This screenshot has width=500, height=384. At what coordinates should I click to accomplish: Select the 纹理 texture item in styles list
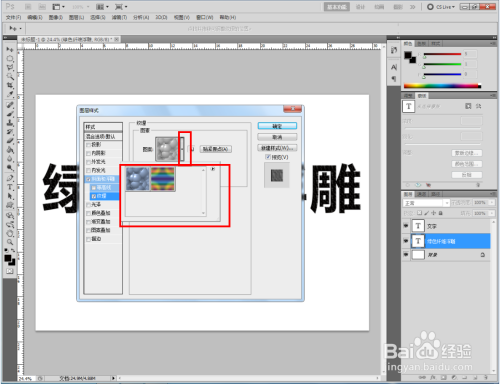point(105,196)
